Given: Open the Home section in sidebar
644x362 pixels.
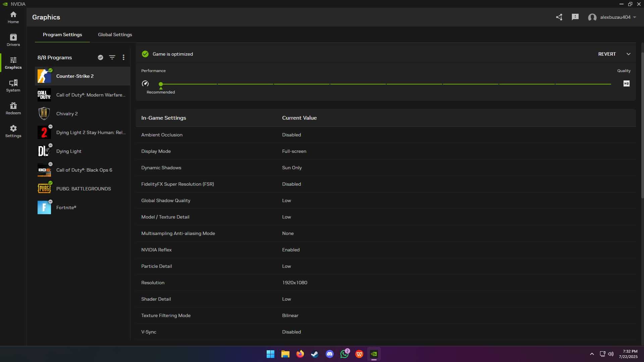Looking at the screenshot, I should pyautogui.click(x=13, y=17).
